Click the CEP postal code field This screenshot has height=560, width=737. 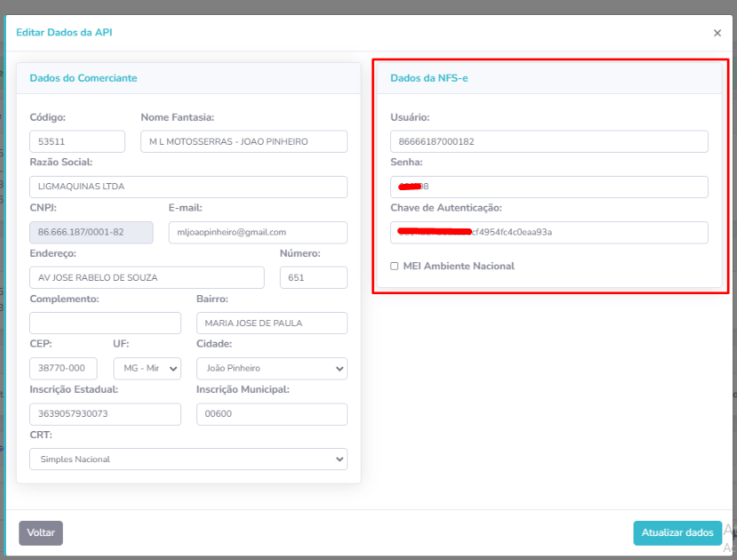pyautogui.click(x=63, y=368)
